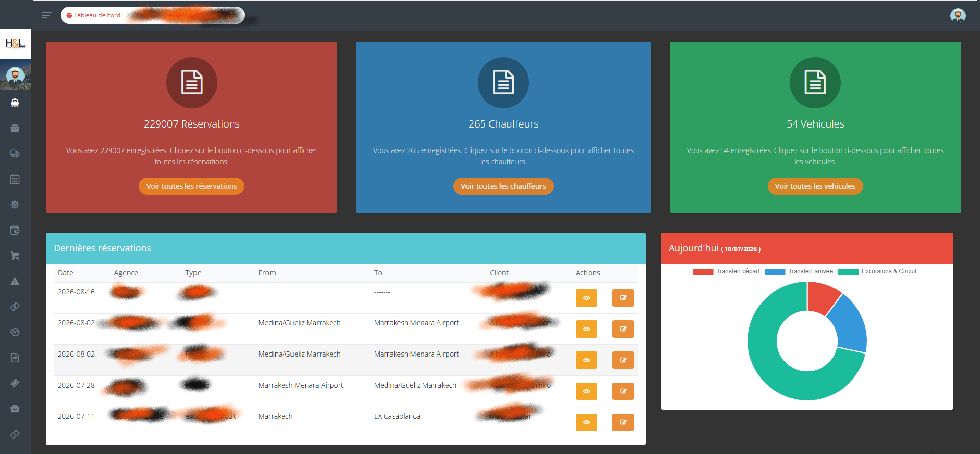Click Medina/Gueliz Marrakech in 2026-07-28 row
The width and height of the screenshot is (980, 454).
[415, 385]
